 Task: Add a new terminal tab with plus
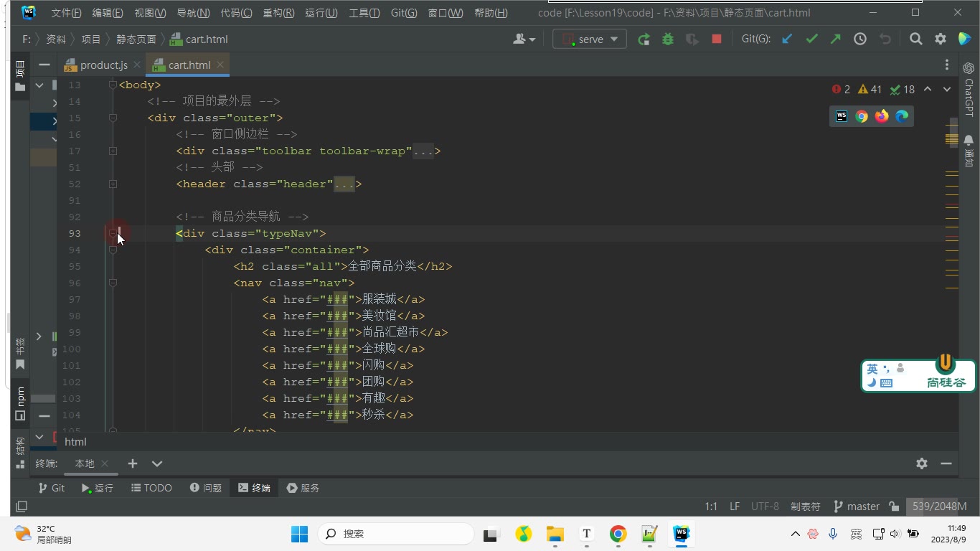tap(132, 463)
